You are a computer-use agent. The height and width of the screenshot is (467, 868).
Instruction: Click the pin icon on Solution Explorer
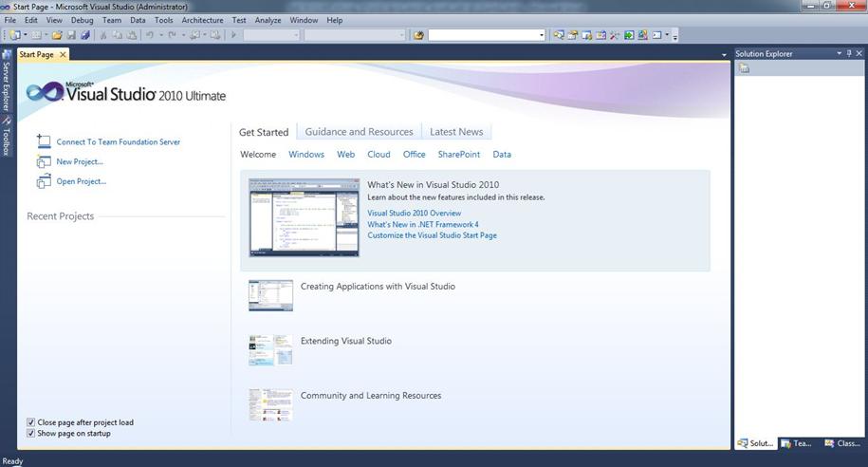[x=849, y=54]
